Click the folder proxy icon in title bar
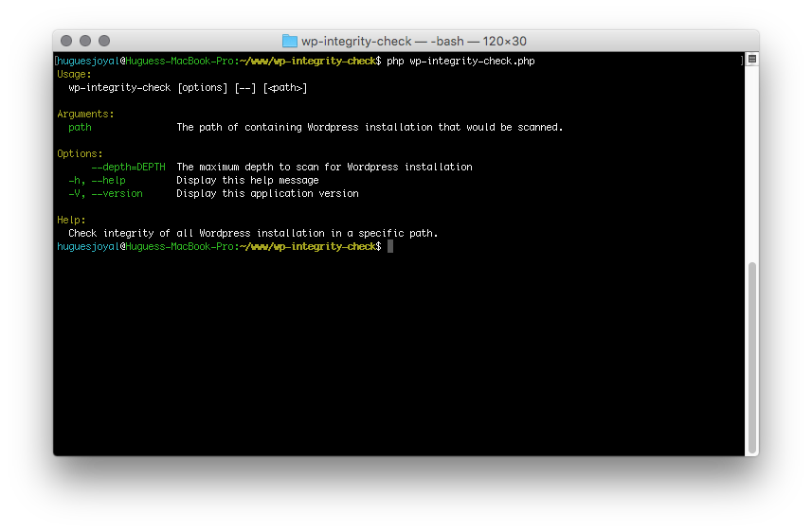Image resolution: width=812 pixels, height=532 pixels. point(290,41)
